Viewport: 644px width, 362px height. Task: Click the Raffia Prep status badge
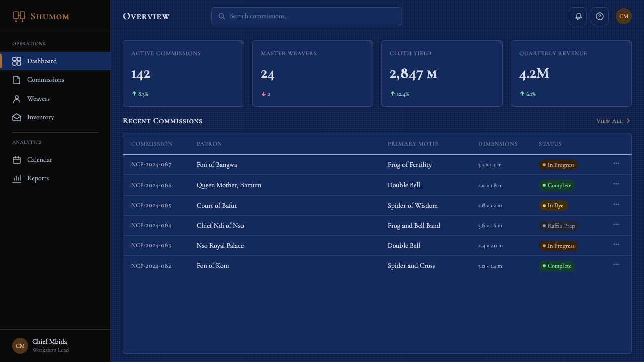pos(558,226)
